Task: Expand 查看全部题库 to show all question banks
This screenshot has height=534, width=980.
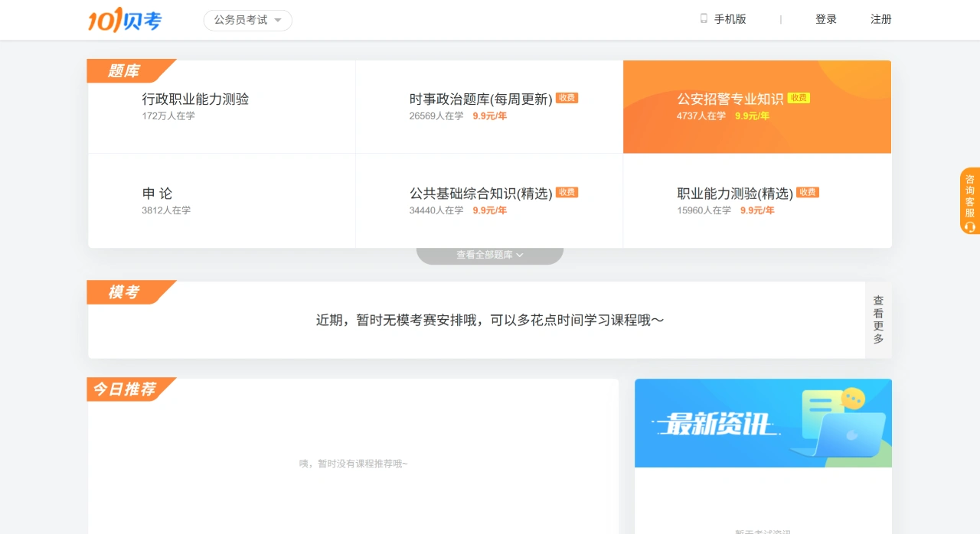Action: pos(489,254)
